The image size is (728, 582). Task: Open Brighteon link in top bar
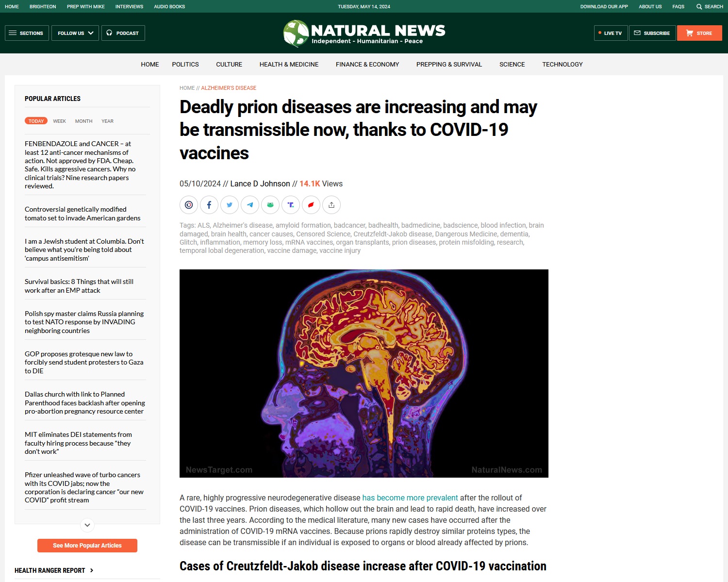coord(43,6)
